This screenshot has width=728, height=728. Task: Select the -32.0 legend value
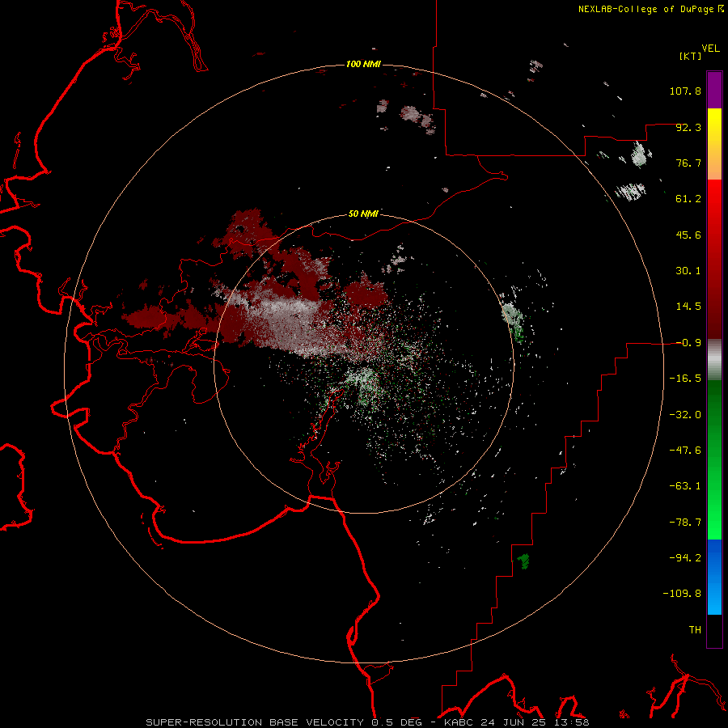click(685, 415)
